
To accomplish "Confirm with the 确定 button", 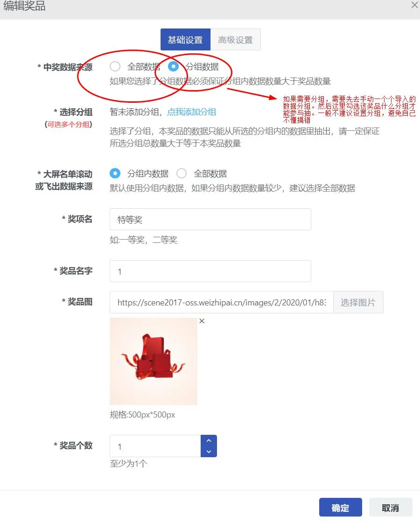I will tap(341, 508).
